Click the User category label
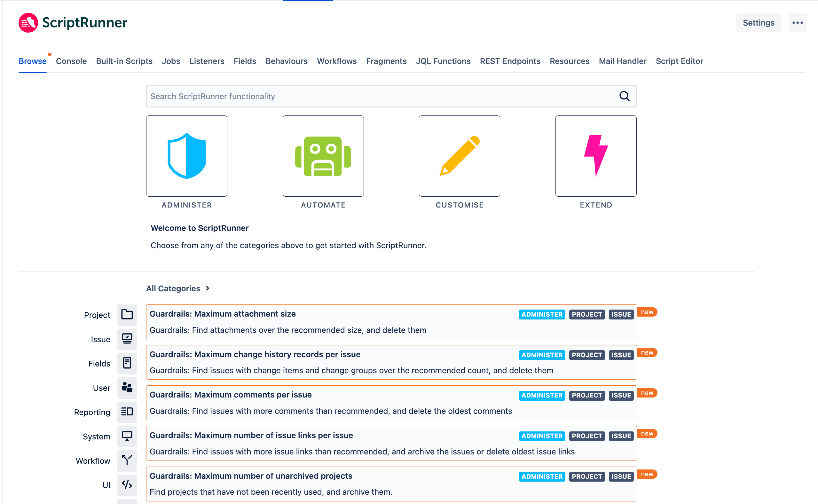818x504 pixels. click(x=101, y=388)
